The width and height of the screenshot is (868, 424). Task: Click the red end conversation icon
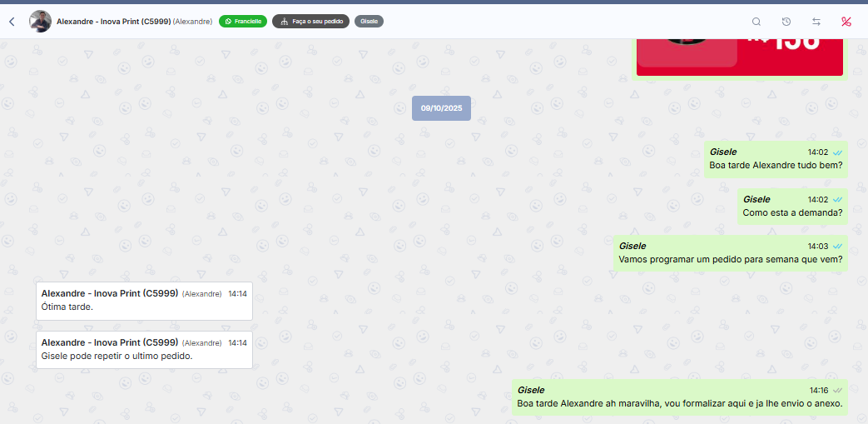tap(846, 22)
